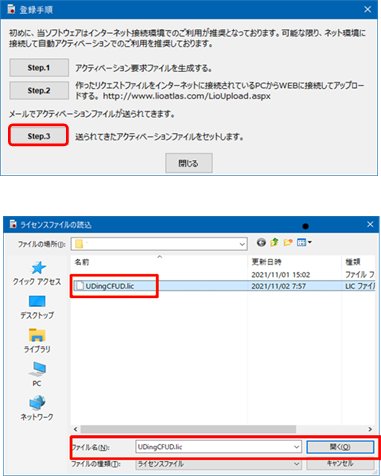Click the left arrow of horizontal scrollbar
The height and width of the screenshot is (476, 381).
76,429
